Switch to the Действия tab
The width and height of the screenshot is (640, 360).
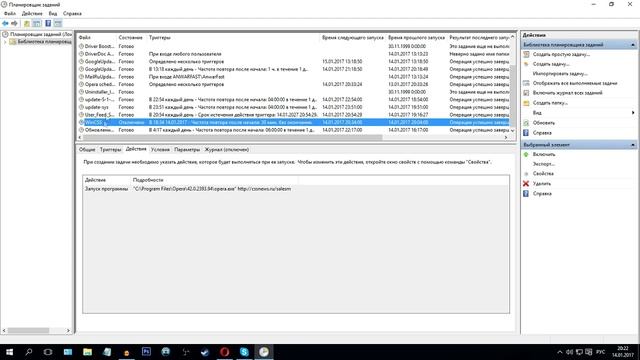pos(136,149)
